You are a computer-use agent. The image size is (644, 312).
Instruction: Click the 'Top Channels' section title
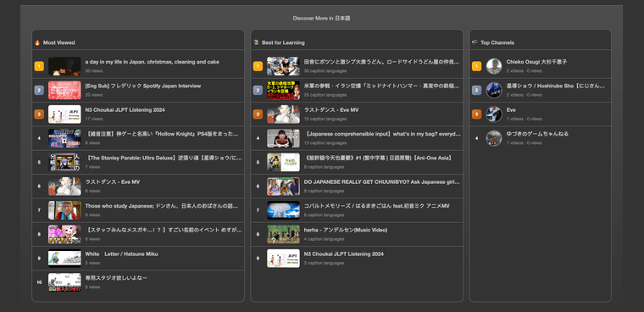point(497,42)
